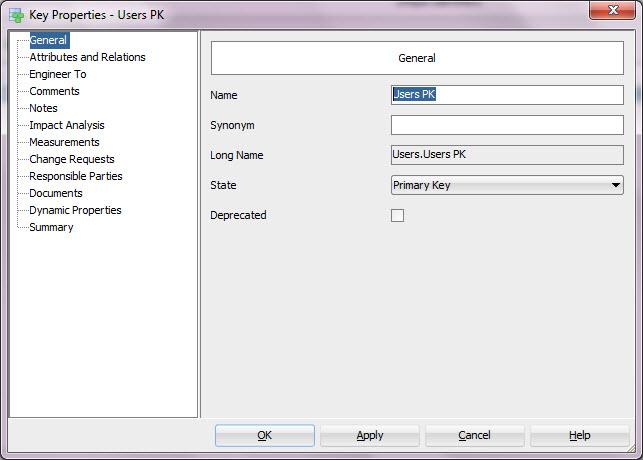Focus the Synonym input field
Image resolution: width=643 pixels, height=460 pixels.
click(507, 125)
